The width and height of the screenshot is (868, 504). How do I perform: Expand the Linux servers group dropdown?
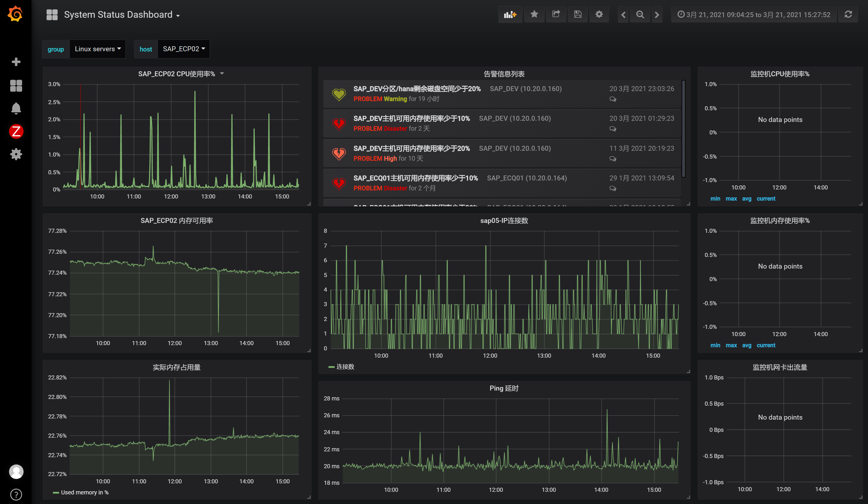pos(98,49)
